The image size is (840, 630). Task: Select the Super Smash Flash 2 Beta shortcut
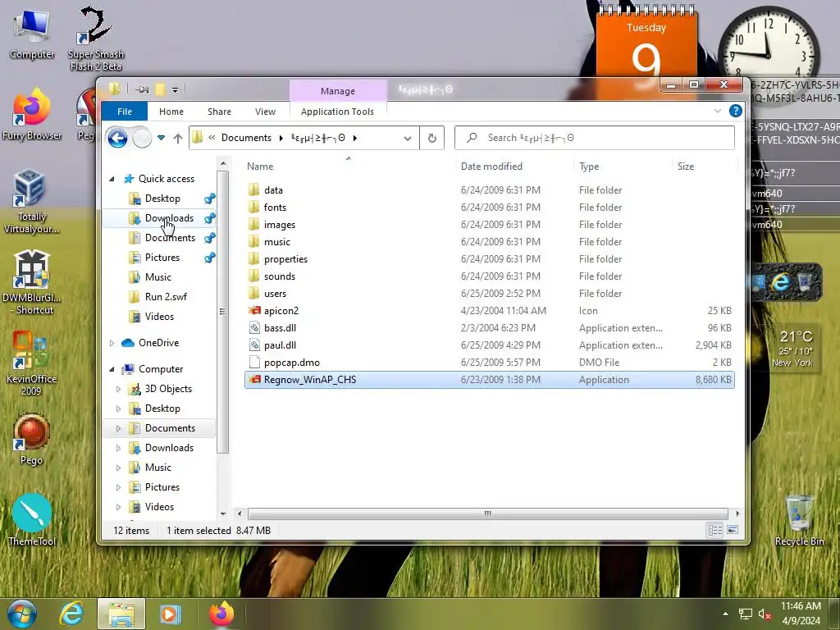96,39
